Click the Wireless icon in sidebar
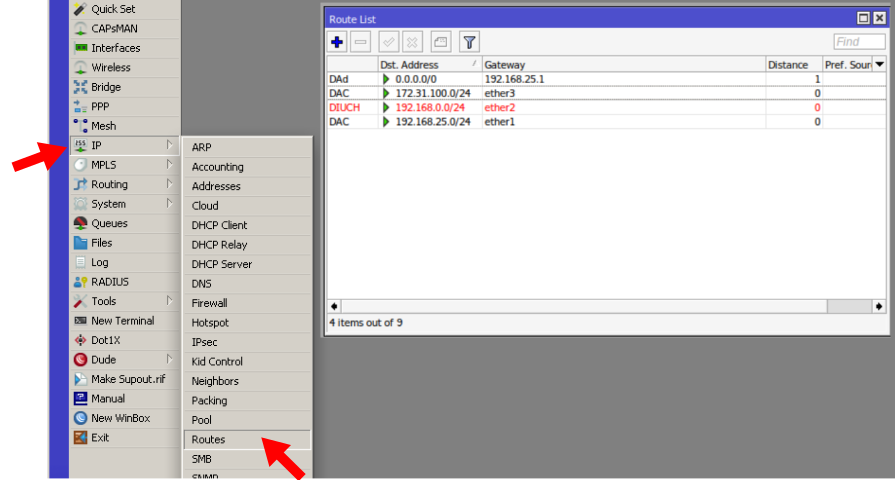The image size is (895, 480). point(81,68)
